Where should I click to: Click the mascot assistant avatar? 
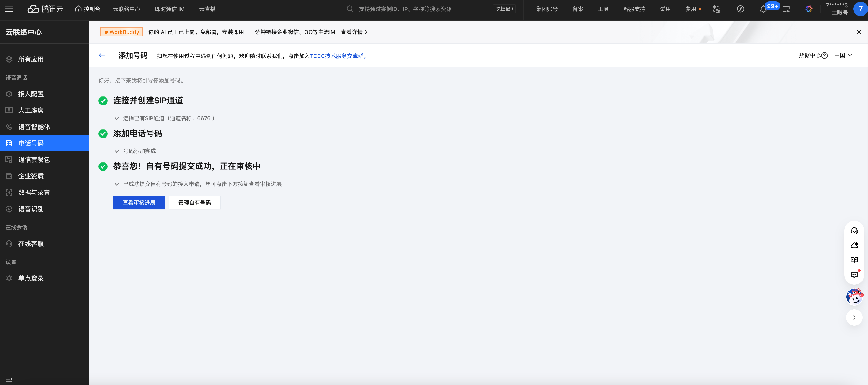pyautogui.click(x=854, y=297)
